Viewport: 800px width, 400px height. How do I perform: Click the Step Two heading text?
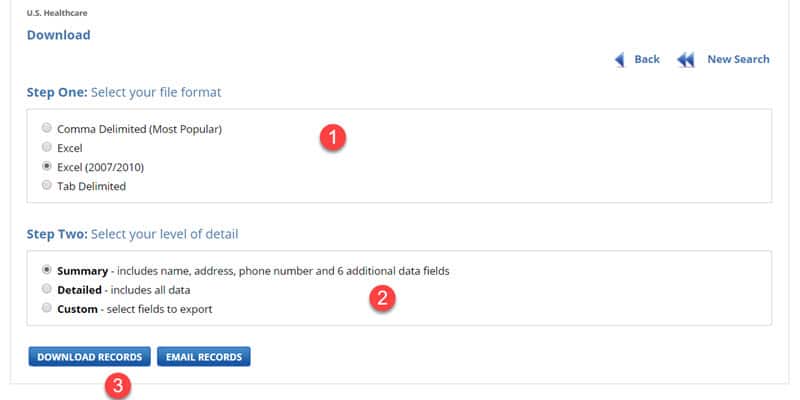(x=132, y=234)
